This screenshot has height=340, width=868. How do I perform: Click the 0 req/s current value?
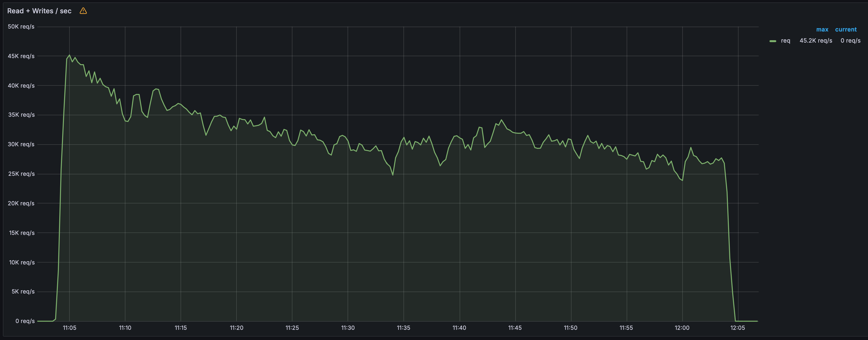coord(850,41)
